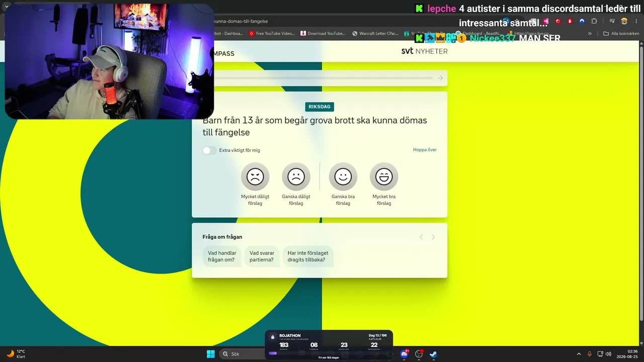Click the Hoppa över link
644x362 pixels.
(x=425, y=150)
